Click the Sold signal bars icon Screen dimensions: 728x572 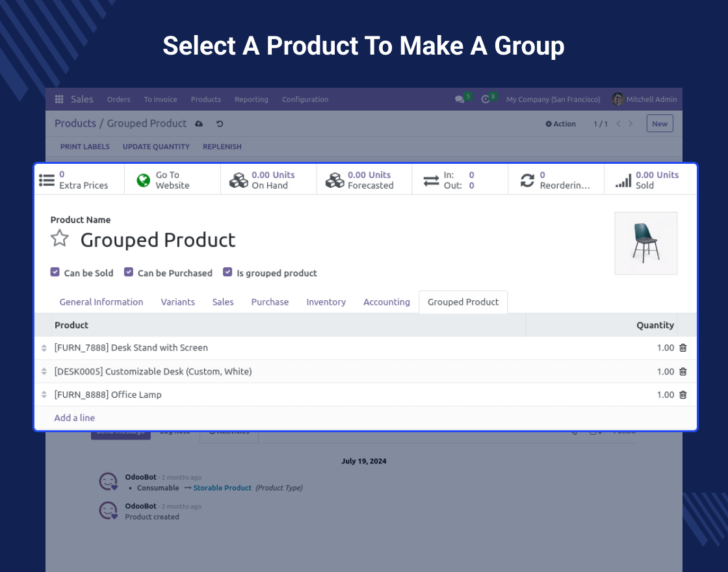[623, 180]
